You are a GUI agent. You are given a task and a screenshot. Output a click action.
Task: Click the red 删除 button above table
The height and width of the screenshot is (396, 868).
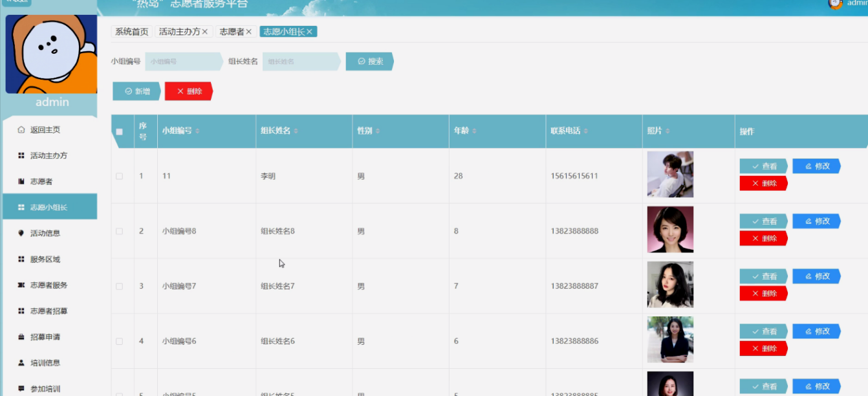(189, 91)
